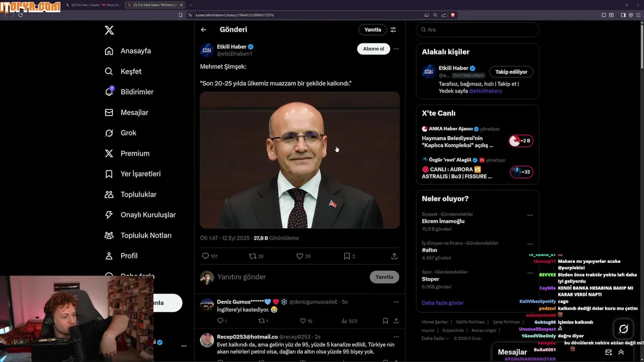Open more options for Ekrem İmamoğlu trend
Viewport: 644px width, 362px height.
pyautogui.click(x=530, y=215)
